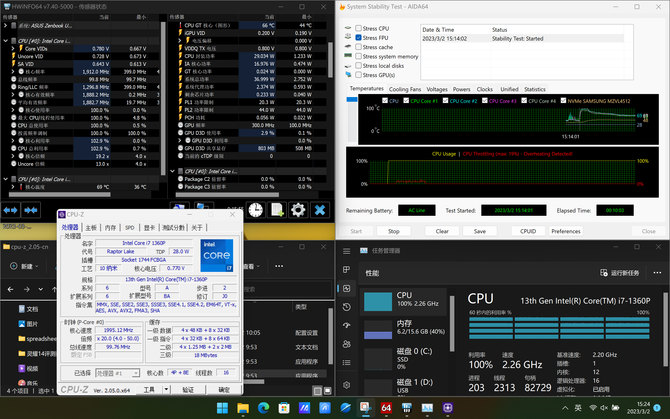This screenshot has width=670, height=419.
Task: Open Microsoft Store from the taskbar
Action: (284, 408)
